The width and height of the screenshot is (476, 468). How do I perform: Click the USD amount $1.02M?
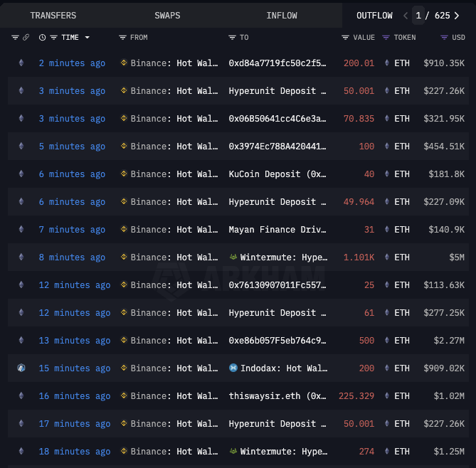pyautogui.click(x=449, y=396)
